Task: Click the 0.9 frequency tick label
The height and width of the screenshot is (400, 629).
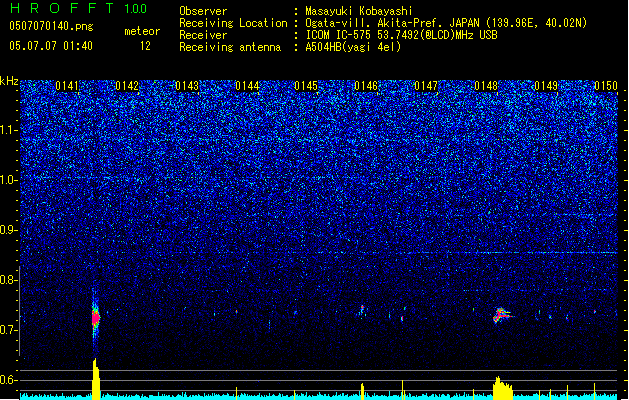Action: pyautogui.click(x=9, y=230)
